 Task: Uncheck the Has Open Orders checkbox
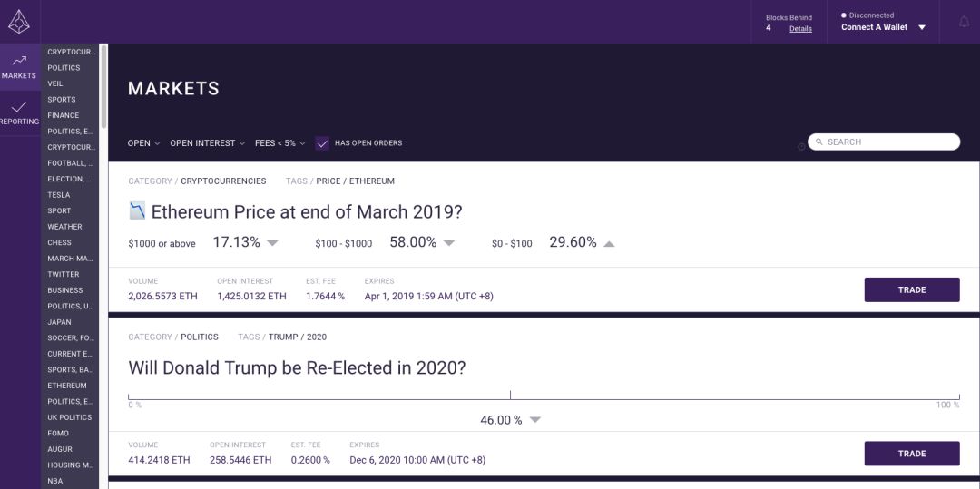(322, 143)
